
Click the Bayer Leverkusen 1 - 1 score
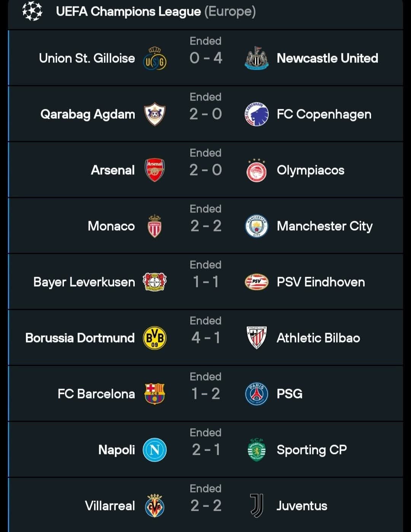[205, 282]
